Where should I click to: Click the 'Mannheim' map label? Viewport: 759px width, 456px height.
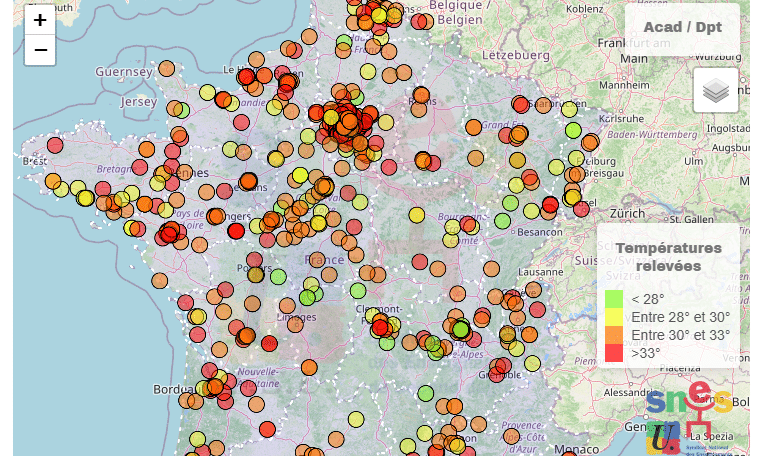point(624,85)
